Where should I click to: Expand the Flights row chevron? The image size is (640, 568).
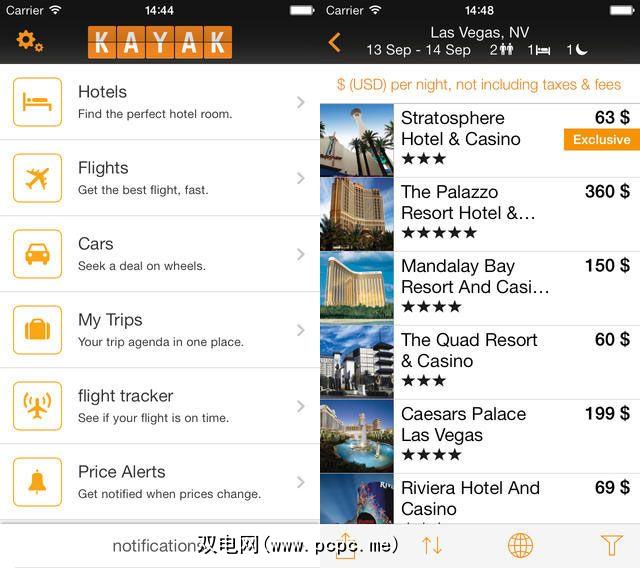point(301,178)
